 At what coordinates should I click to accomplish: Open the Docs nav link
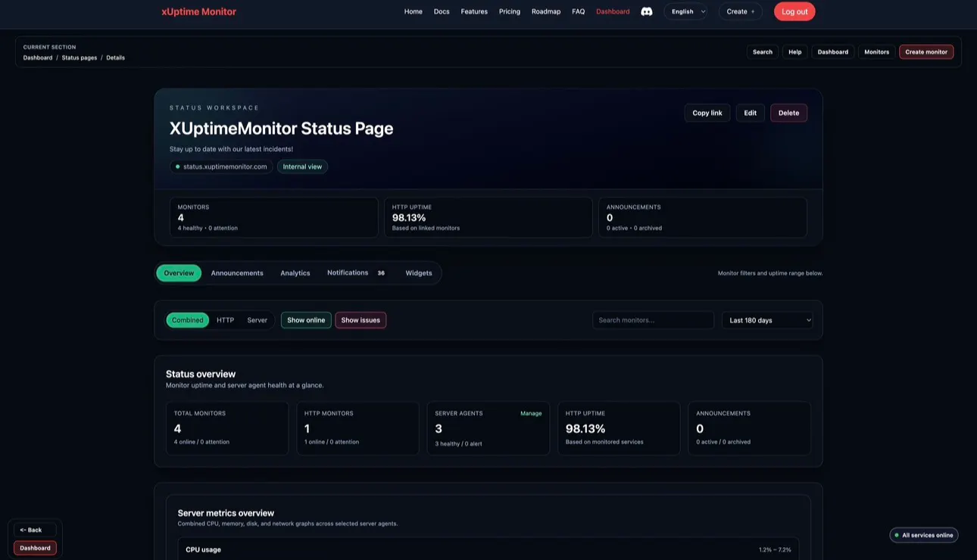pyautogui.click(x=442, y=11)
